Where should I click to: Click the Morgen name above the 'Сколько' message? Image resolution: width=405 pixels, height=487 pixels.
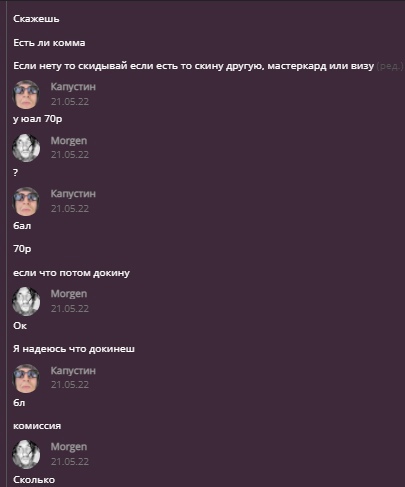pos(69,447)
